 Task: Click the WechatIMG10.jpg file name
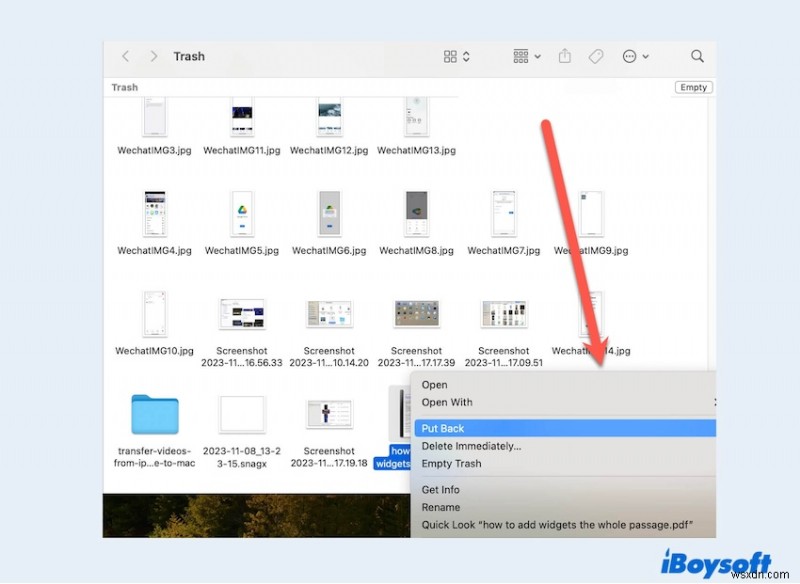pyautogui.click(x=155, y=351)
